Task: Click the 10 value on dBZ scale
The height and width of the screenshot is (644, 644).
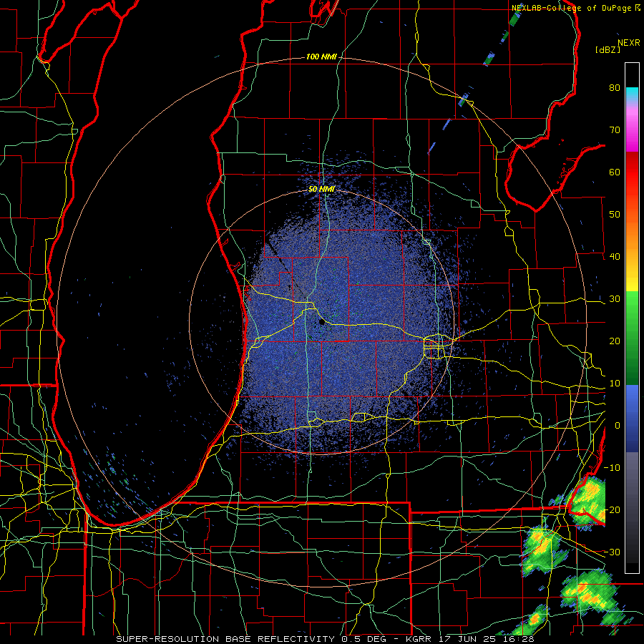Action: pos(615,384)
